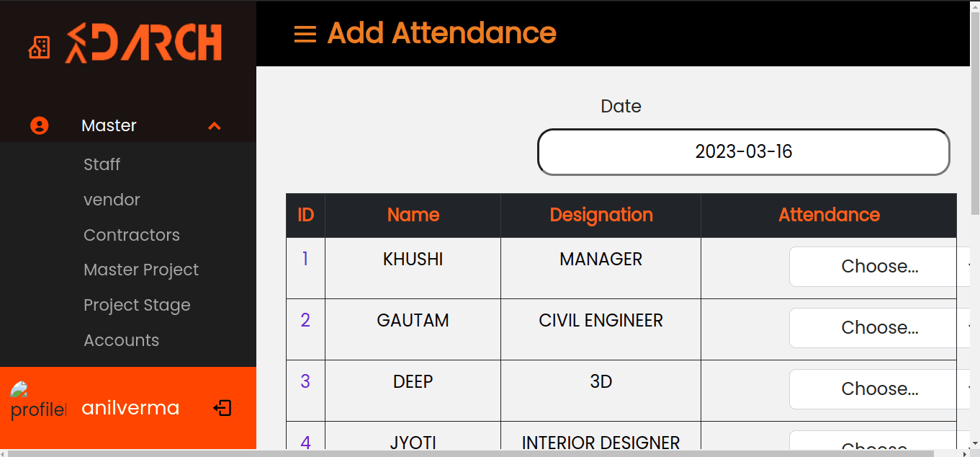Viewport: 980px width, 457px height.
Task: Open attendance dropdown for KHUSHI
Action: tap(880, 267)
